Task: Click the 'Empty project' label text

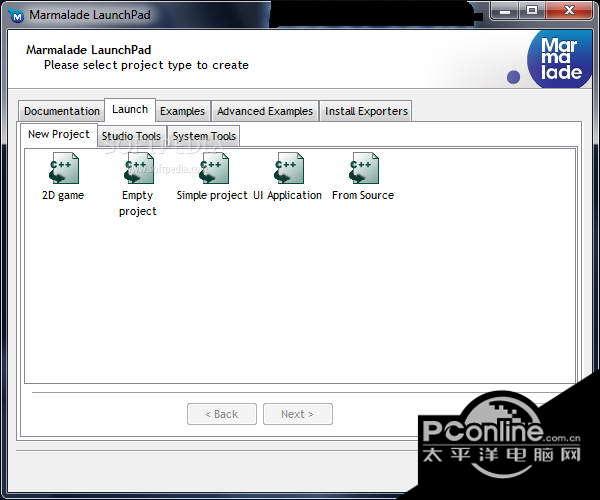Action: (x=138, y=203)
